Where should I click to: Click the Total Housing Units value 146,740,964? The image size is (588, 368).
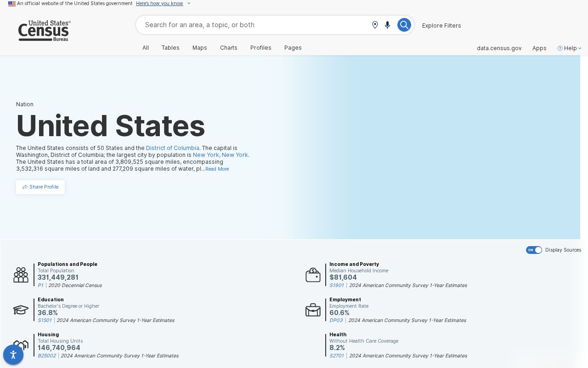59,348
